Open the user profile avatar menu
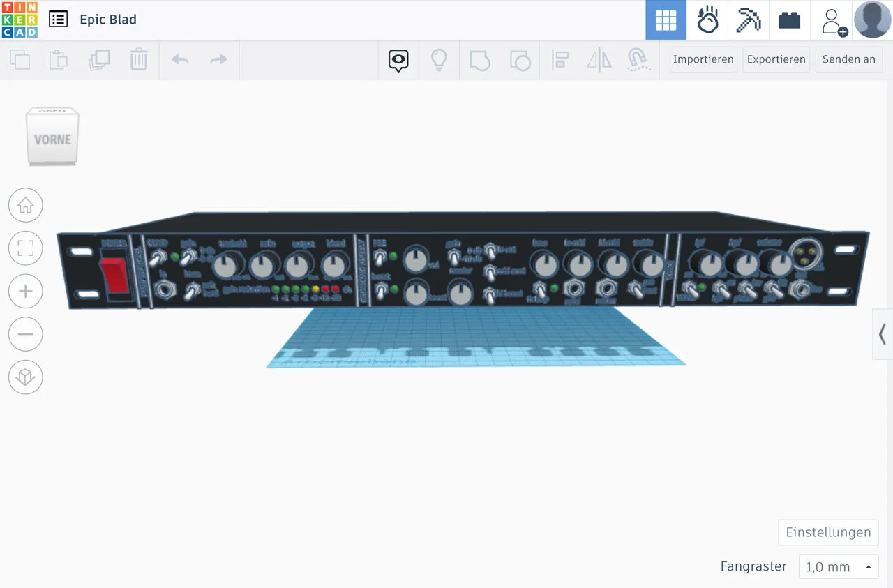 point(872,20)
